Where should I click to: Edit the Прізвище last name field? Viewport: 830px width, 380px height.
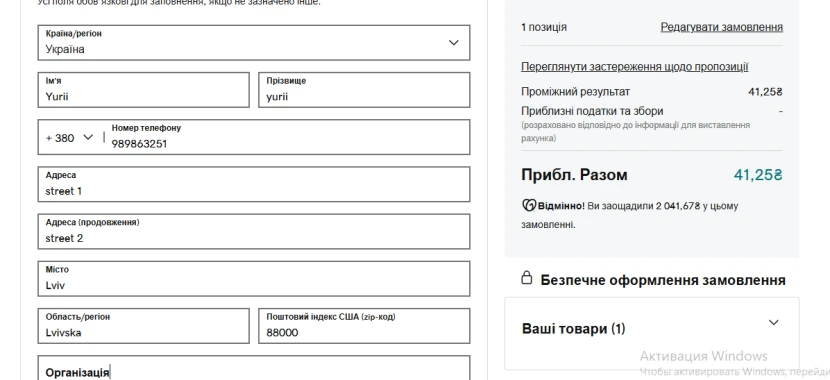pos(364,90)
